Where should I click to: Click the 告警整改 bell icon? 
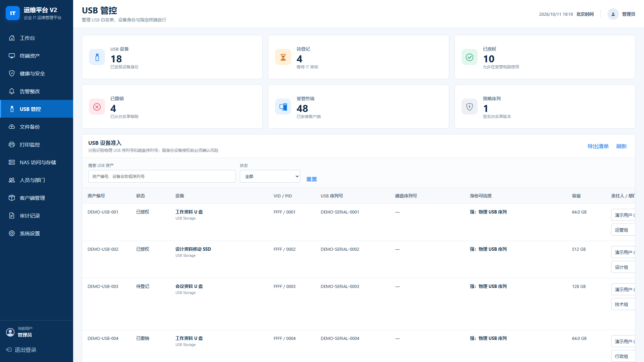12,91
